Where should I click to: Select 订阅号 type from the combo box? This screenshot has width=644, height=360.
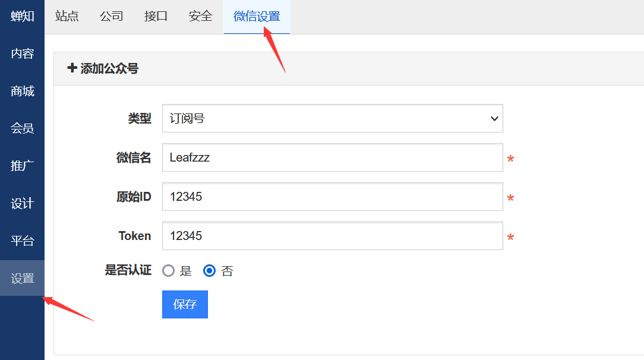333,118
